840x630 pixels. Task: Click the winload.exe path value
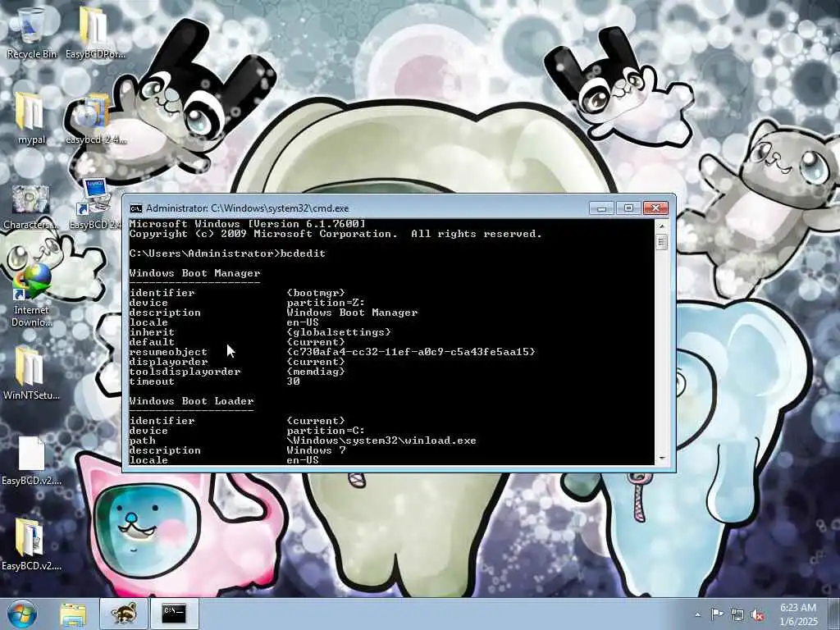[x=381, y=441]
